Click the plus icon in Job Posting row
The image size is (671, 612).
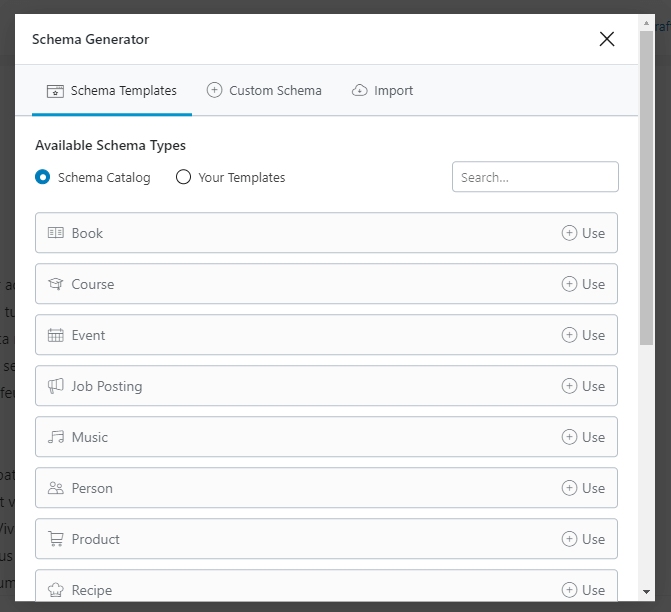[x=569, y=386]
